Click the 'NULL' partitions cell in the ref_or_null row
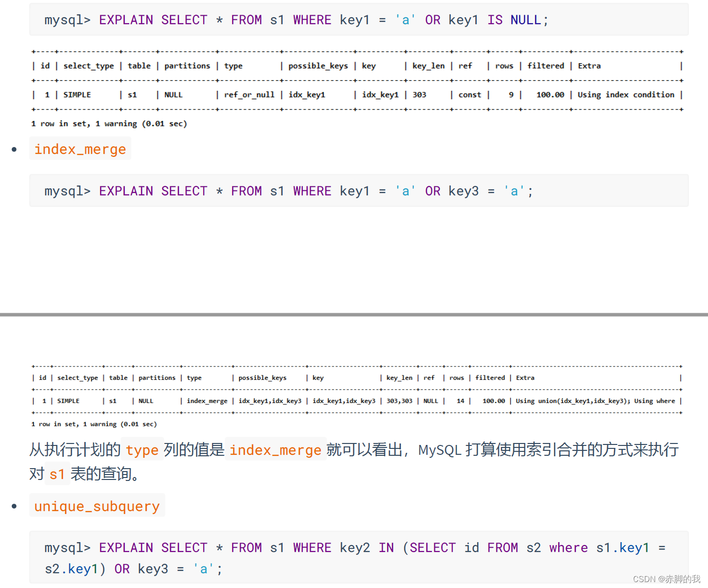Image resolution: width=708 pixels, height=588 pixels. tap(173, 95)
